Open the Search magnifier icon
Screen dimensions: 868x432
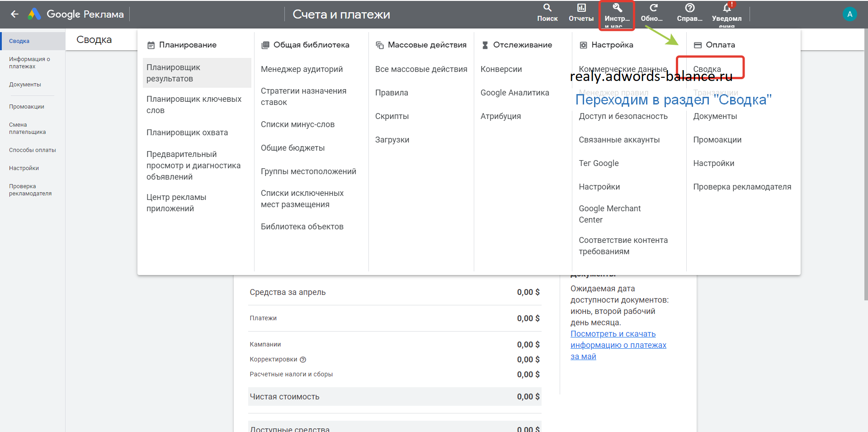pos(547,8)
